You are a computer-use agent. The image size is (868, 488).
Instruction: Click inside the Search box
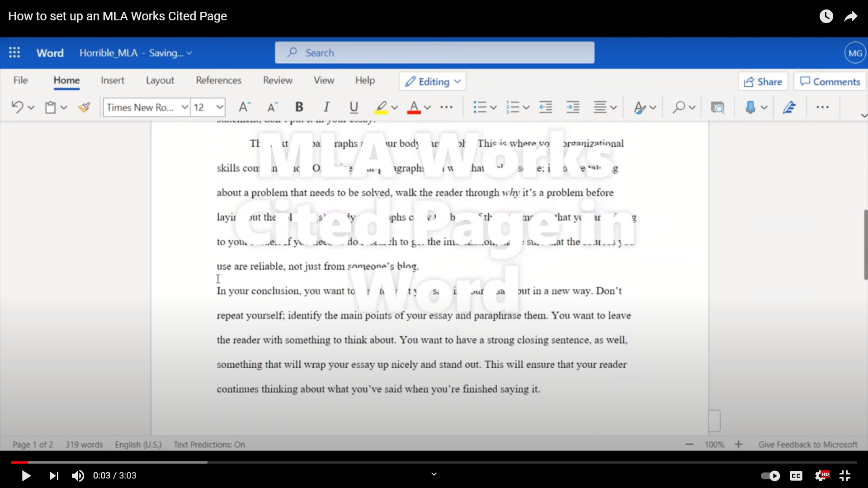point(434,53)
